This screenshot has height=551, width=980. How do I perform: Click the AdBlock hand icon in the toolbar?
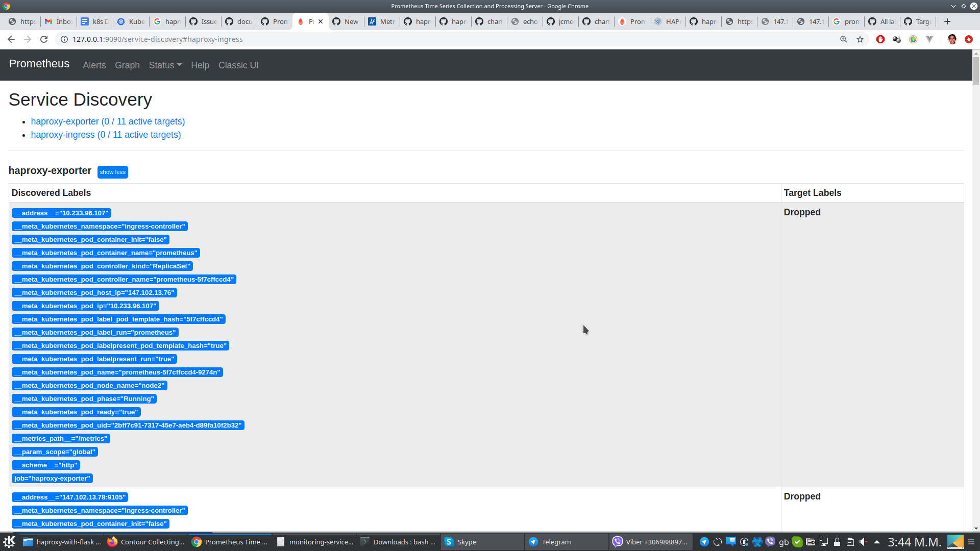coord(880,39)
